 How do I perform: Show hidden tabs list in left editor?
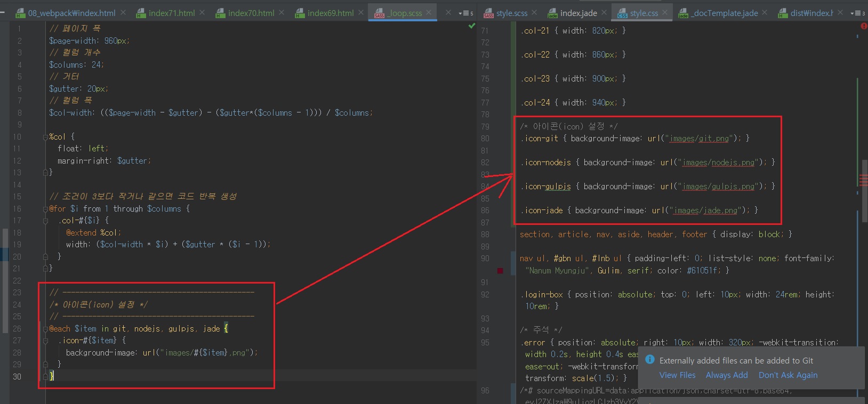[x=467, y=13]
